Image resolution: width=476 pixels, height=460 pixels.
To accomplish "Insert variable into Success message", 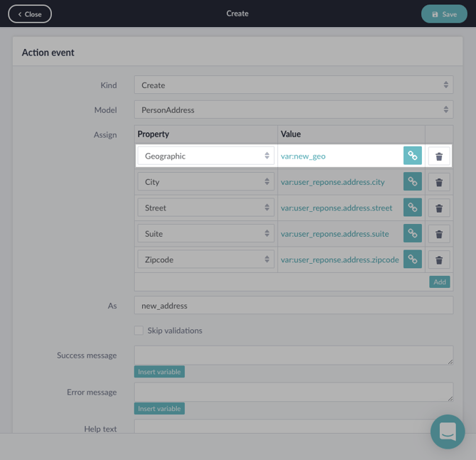I will 159,372.
